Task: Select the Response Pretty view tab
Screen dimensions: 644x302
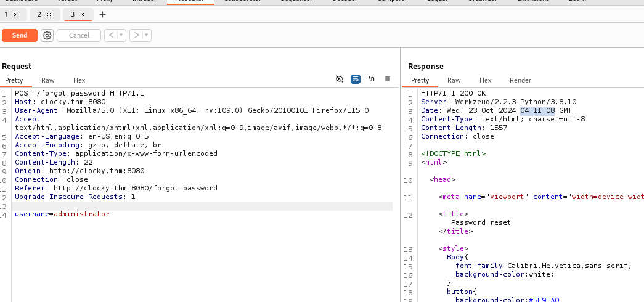Action: 420,80
